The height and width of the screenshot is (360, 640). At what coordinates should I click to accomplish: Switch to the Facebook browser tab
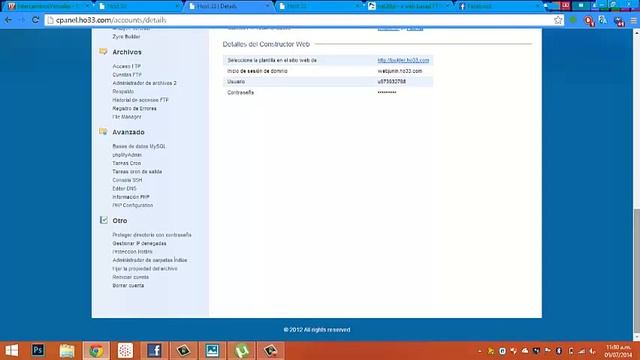point(498,6)
